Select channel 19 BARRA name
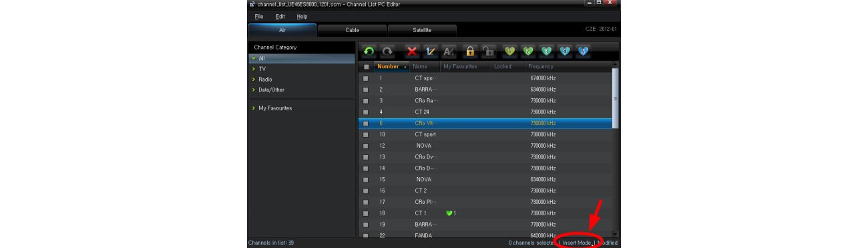 425,225
